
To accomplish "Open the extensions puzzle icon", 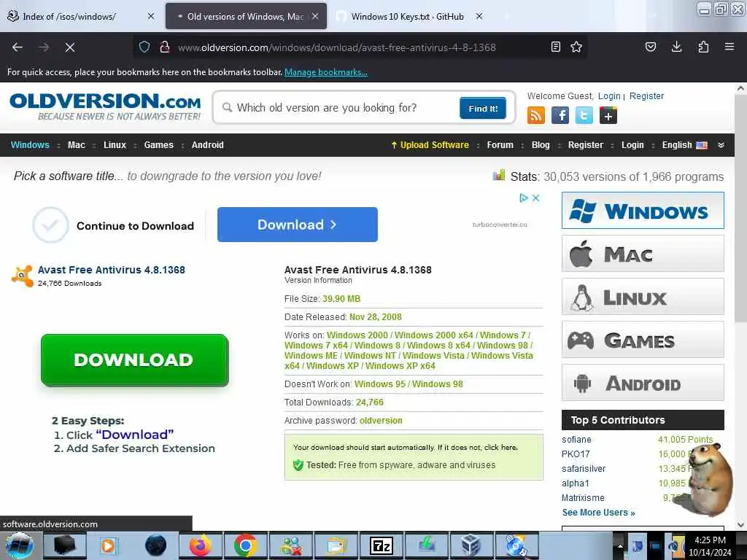I will [x=703, y=47].
